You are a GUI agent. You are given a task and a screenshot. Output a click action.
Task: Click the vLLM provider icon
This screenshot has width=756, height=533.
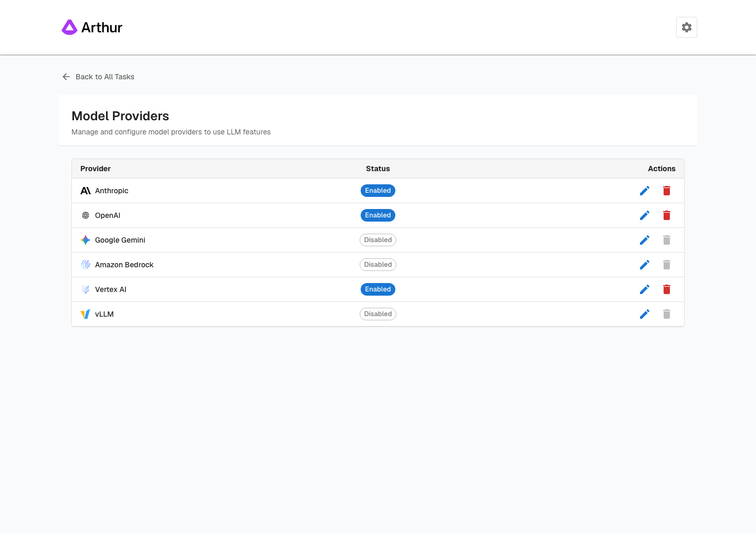click(x=85, y=314)
